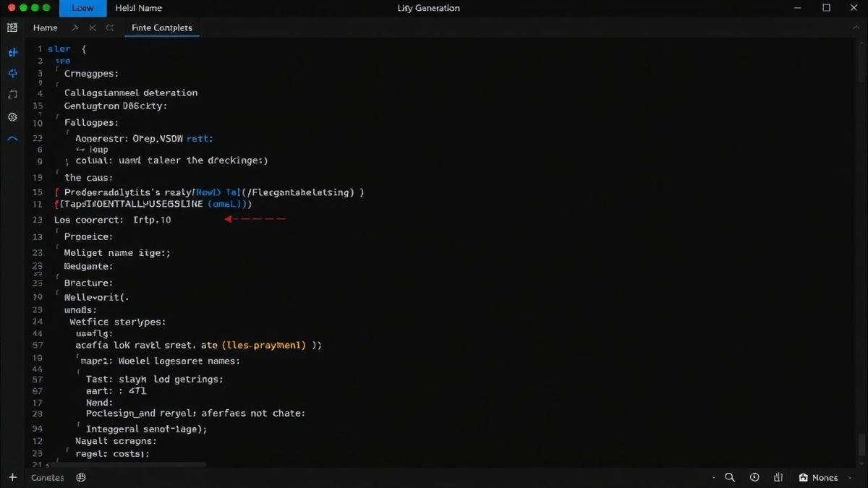Click the text "Moliget name iige:;"
868x488 pixels.
click(117, 253)
